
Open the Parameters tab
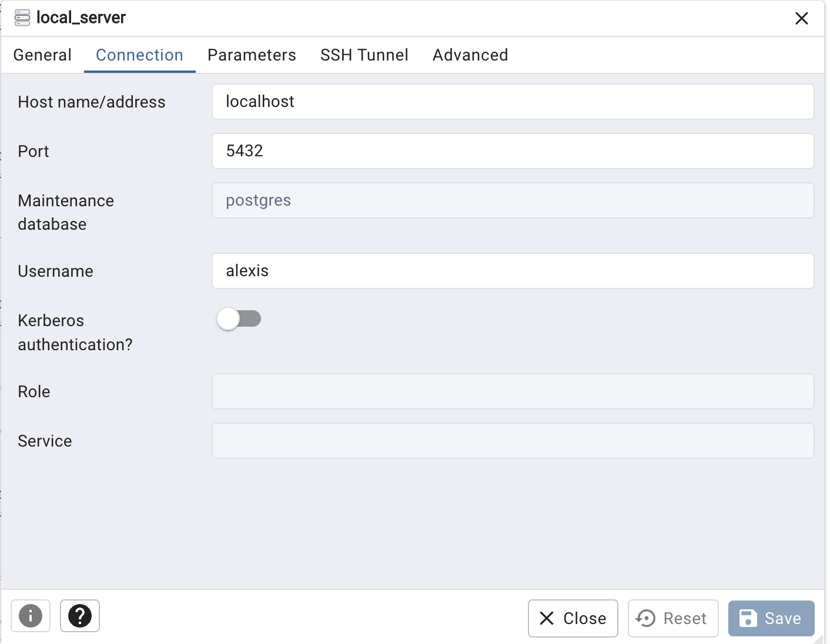point(252,55)
